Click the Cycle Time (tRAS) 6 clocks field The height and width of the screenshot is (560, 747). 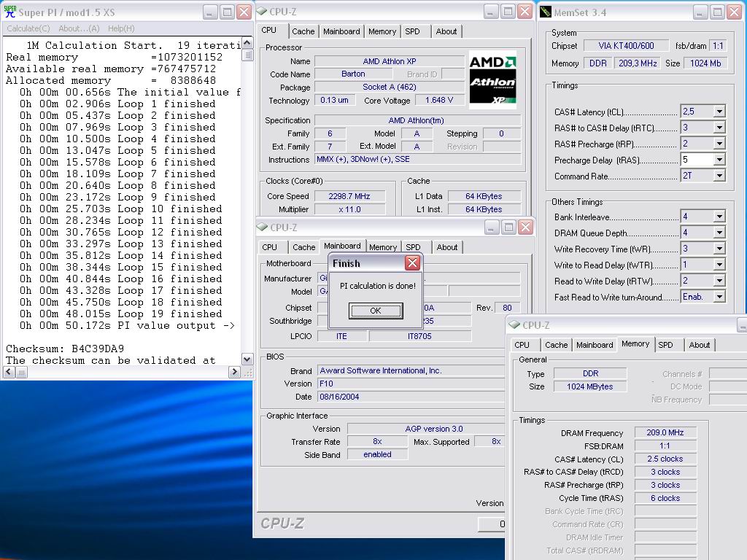665,498
